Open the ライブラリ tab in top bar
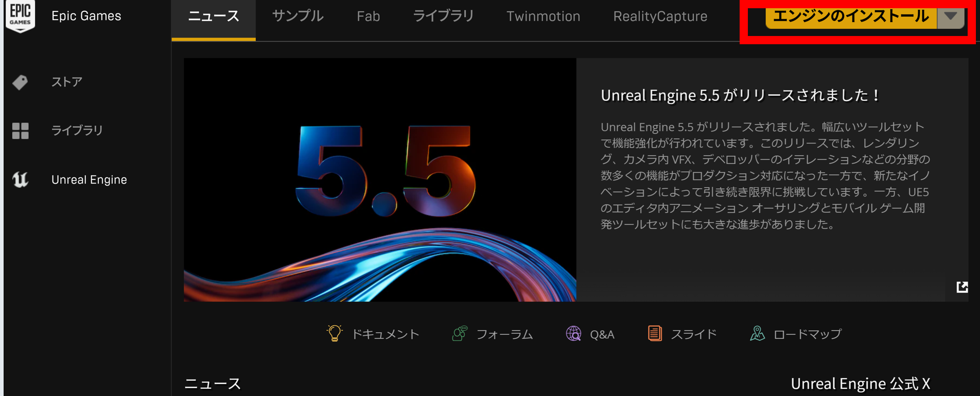The height and width of the screenshot is (396, 980). coord(443,16)
